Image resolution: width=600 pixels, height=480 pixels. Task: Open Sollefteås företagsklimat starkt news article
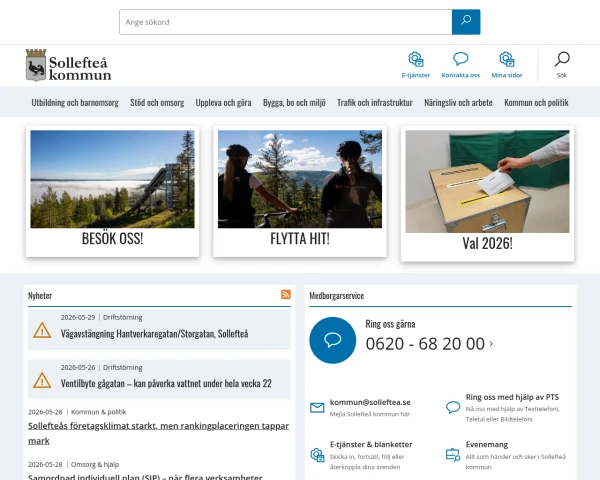[x=158, y=433]
